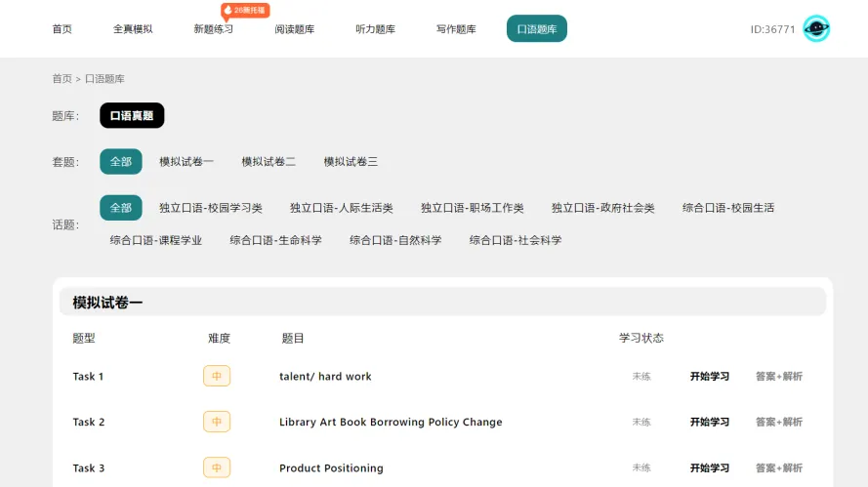The height and width of the screenshot is (487, 868).
Task: Filter topic 综合口语-校园生活
Action: (x=728, y=208)
